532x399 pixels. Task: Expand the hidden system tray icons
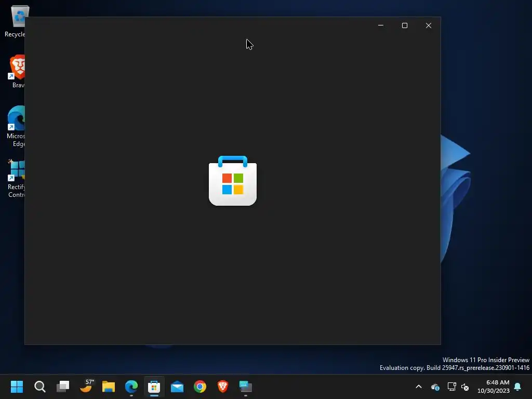pyautogui.click(x=419, y=387)
